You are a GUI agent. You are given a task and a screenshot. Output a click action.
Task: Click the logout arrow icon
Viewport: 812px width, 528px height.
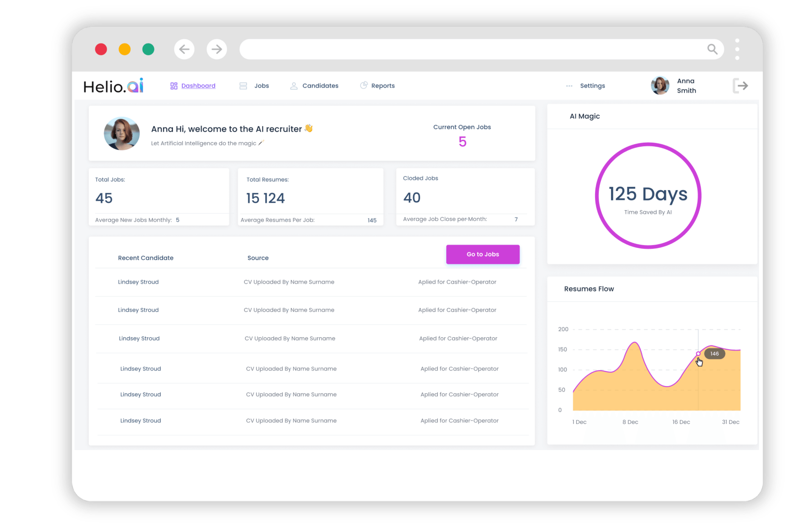pyautogui.click(x=740, y=86)
